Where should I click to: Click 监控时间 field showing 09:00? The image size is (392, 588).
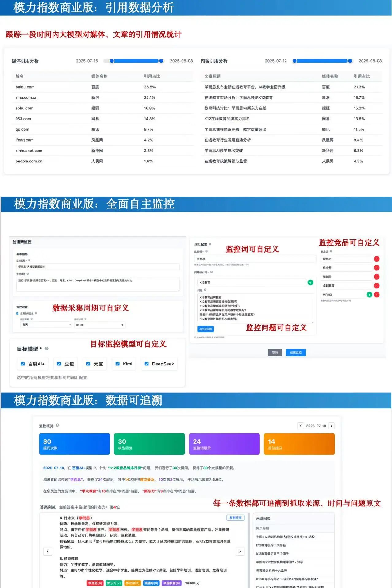tap(99, 325)
